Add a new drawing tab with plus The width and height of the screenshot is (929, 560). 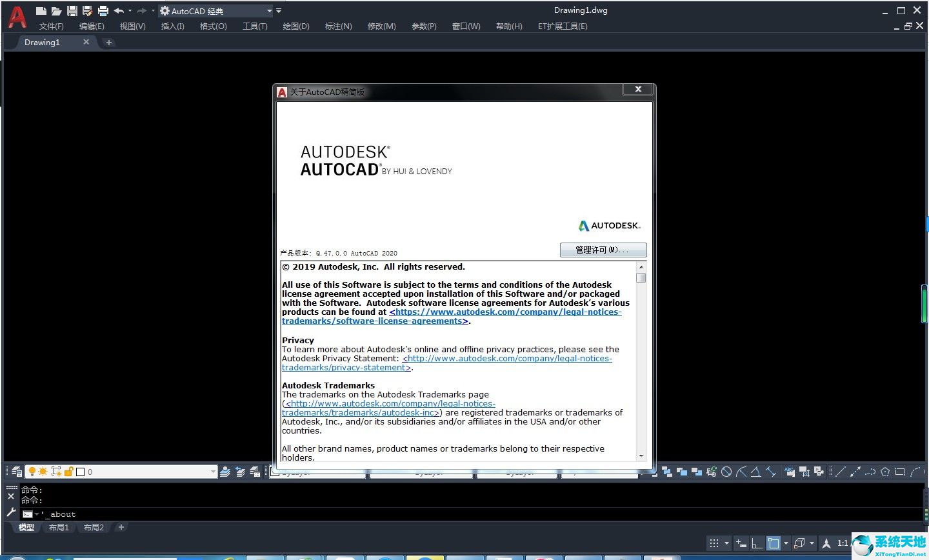(x=109, y=43)
